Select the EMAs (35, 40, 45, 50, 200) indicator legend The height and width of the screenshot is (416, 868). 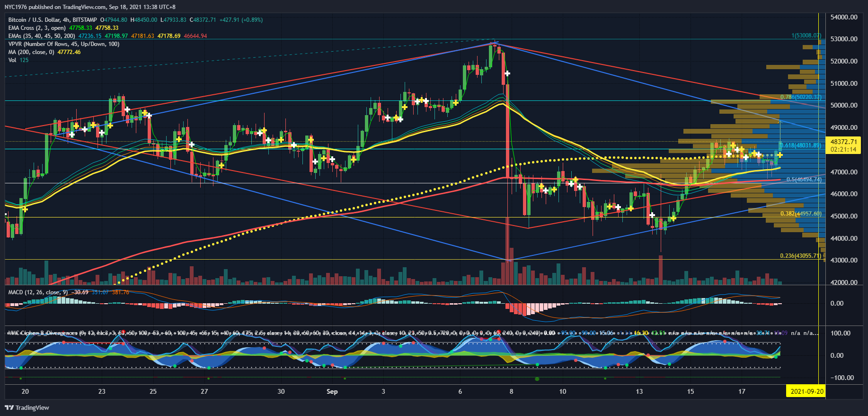click(x=42, y=36)
